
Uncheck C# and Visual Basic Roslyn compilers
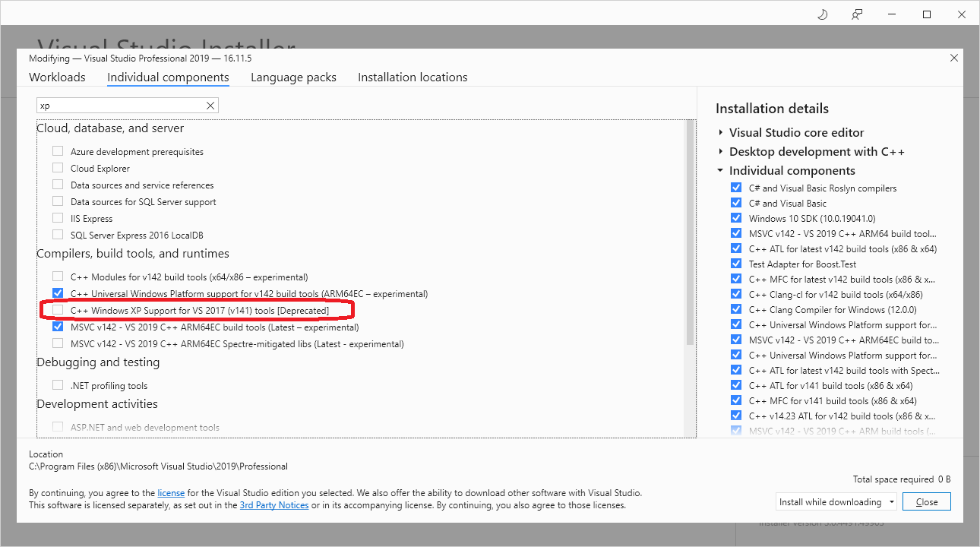point(735,188)
